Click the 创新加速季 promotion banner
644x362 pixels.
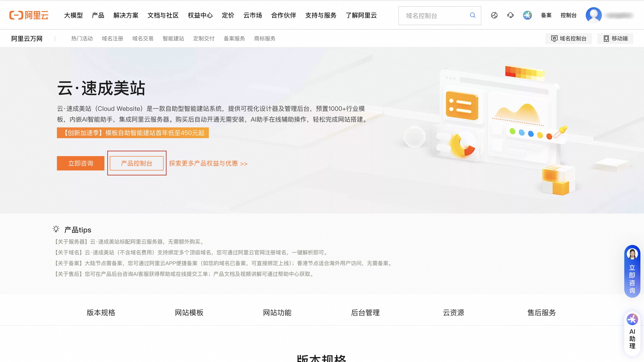133,133
